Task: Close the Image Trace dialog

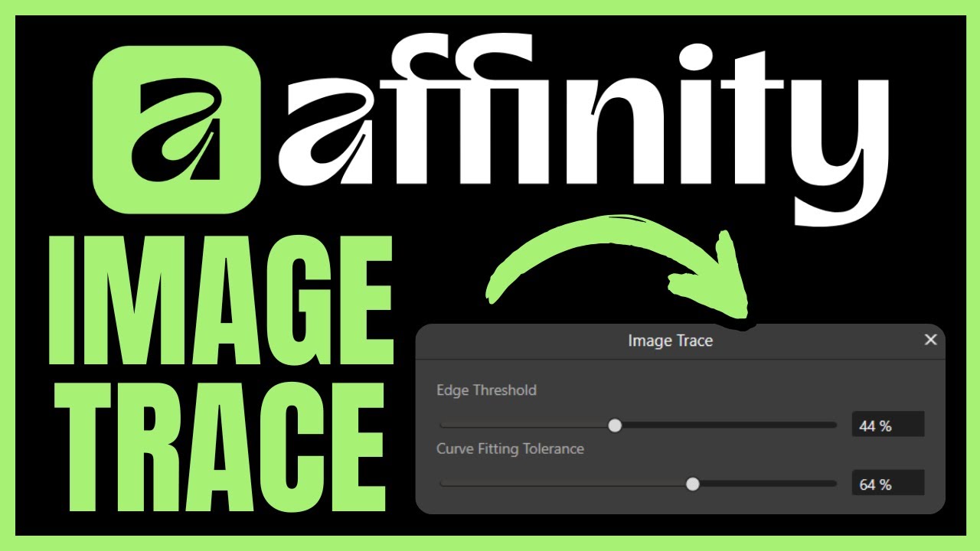Action: pyautogui.click(x=930, y=339)
